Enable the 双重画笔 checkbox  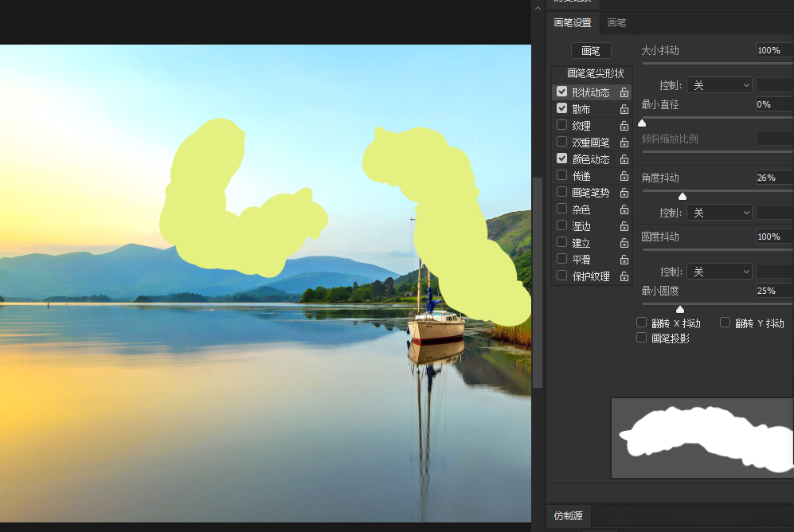561,141
